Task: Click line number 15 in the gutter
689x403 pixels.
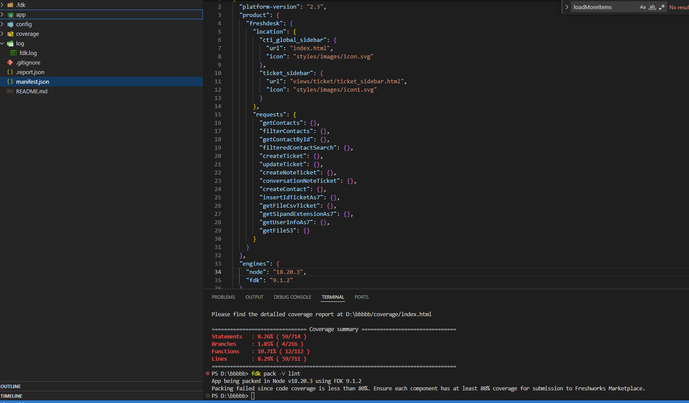Action: [x=218, y=115]
